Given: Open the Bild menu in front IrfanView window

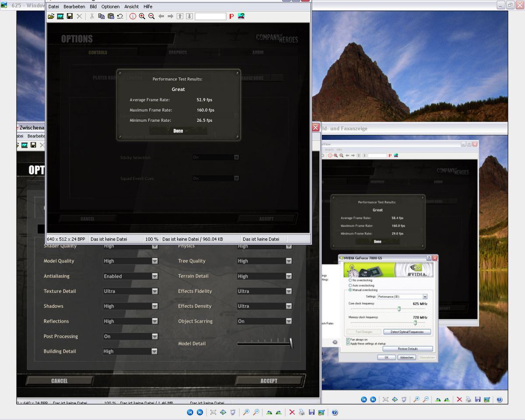Looking at the screenshot, I should pos(93,7).
